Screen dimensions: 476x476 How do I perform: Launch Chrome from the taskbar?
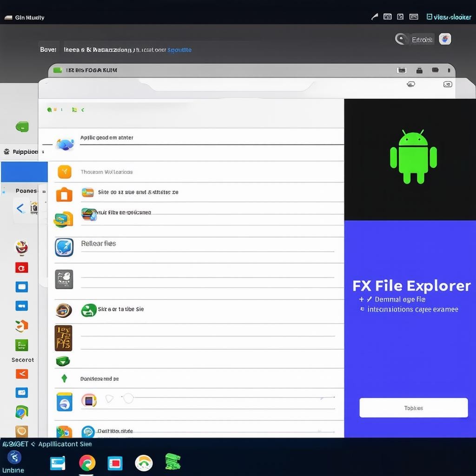click(x=87, y=463)
